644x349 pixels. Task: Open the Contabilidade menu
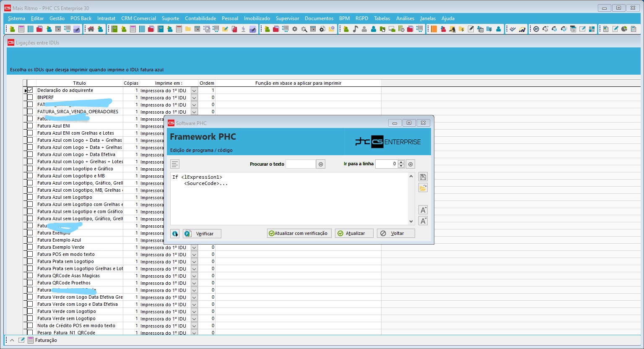pyautogui.click(x=200, y=18)
